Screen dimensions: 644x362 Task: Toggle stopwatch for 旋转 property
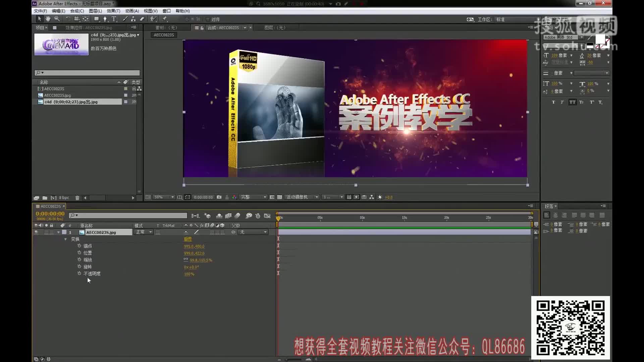point(79,266)
